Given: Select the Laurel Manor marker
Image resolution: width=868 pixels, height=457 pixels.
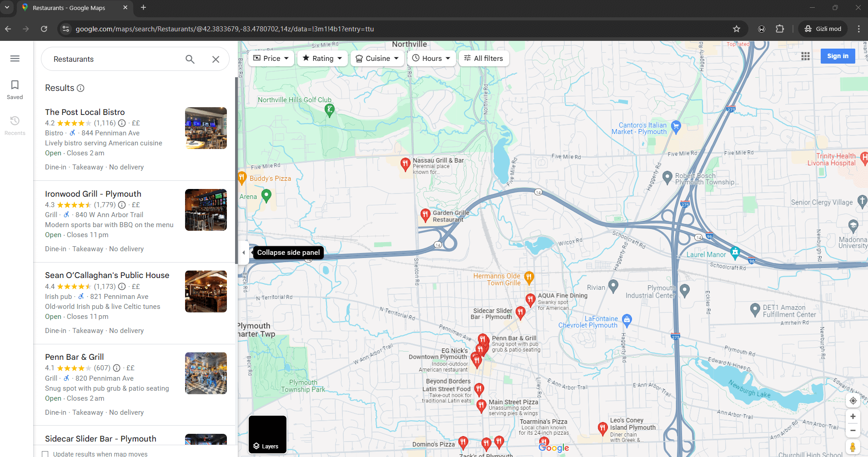Looking at the screenshot, I should (x=735, y=253).
